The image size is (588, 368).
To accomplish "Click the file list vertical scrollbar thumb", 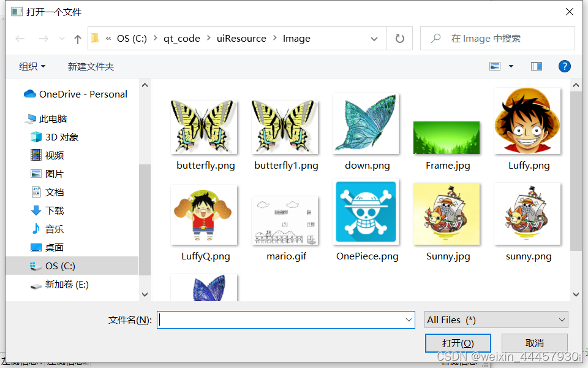I will (x=576, y=171).
